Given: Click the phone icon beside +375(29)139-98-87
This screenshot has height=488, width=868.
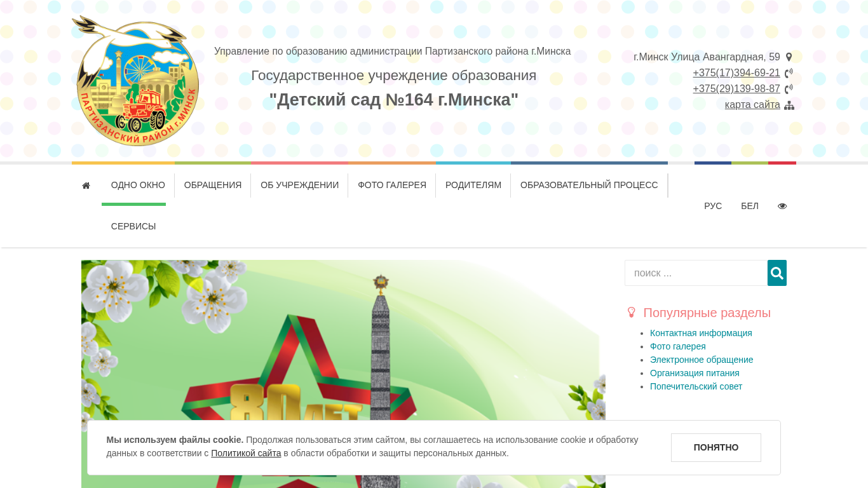Looking at the screenshot, I should [x=789, y=89].
